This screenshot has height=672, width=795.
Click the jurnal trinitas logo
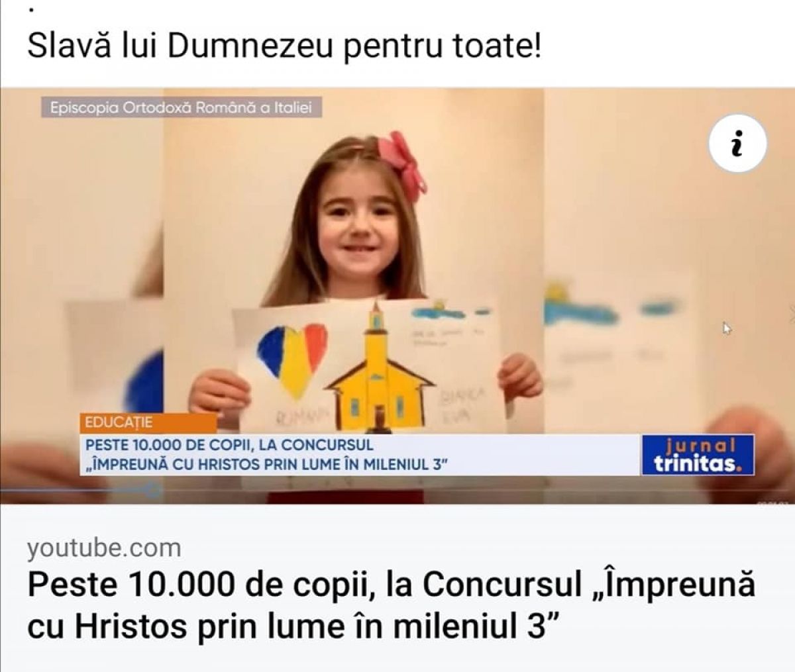698,455
